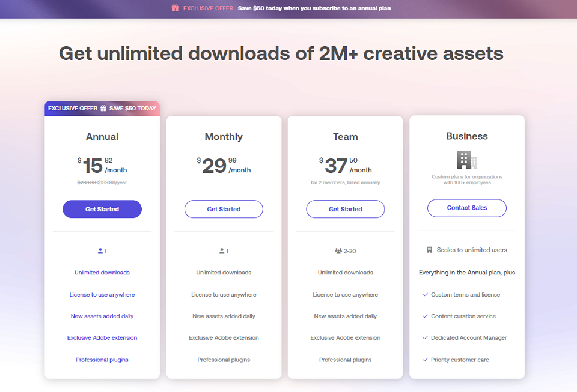
Task: Click the Save $50 today banner message
Action: tap(314, 8)
